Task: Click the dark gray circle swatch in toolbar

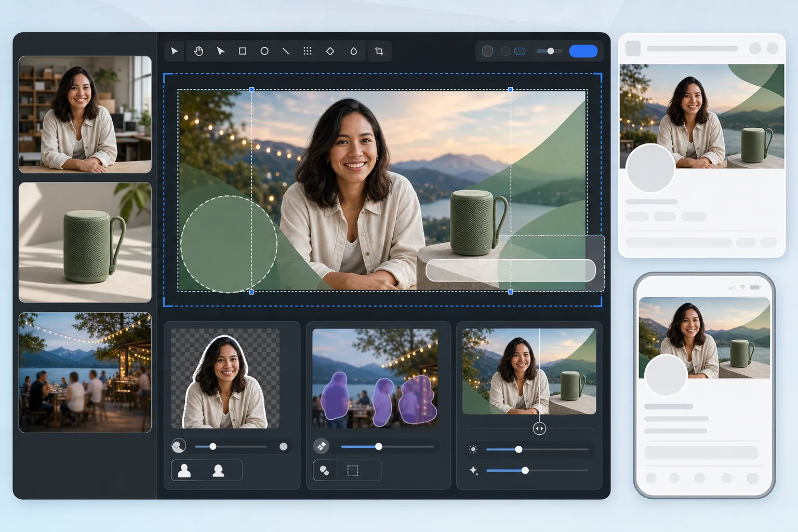Action: (x=505, y=51)
